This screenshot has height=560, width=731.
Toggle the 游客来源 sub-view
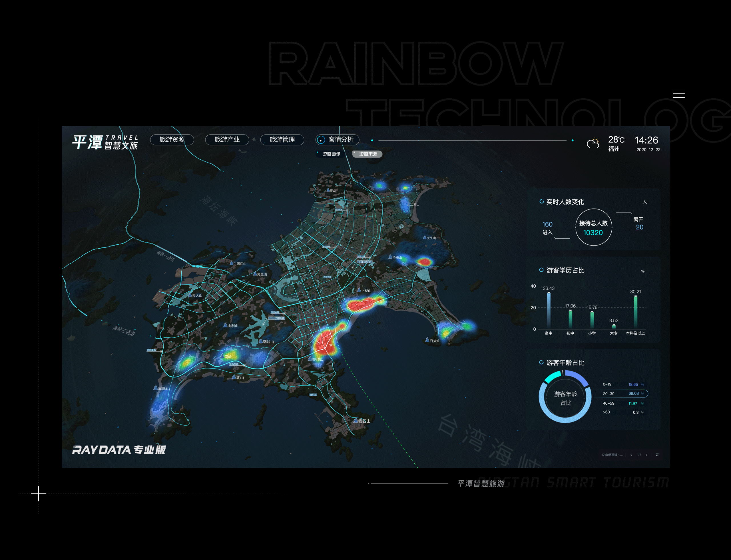367,154
